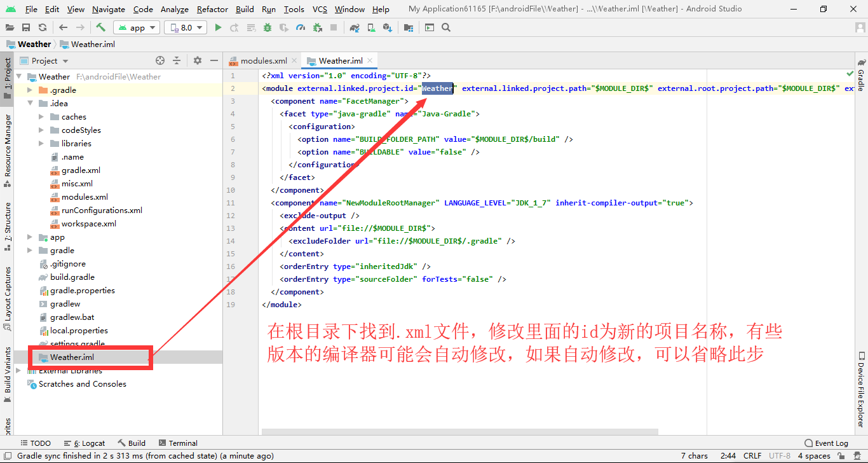Screen dimensions: 868x463
Task: Open the VCS menu
Action: pyautogui.click(x=320, y=9)
